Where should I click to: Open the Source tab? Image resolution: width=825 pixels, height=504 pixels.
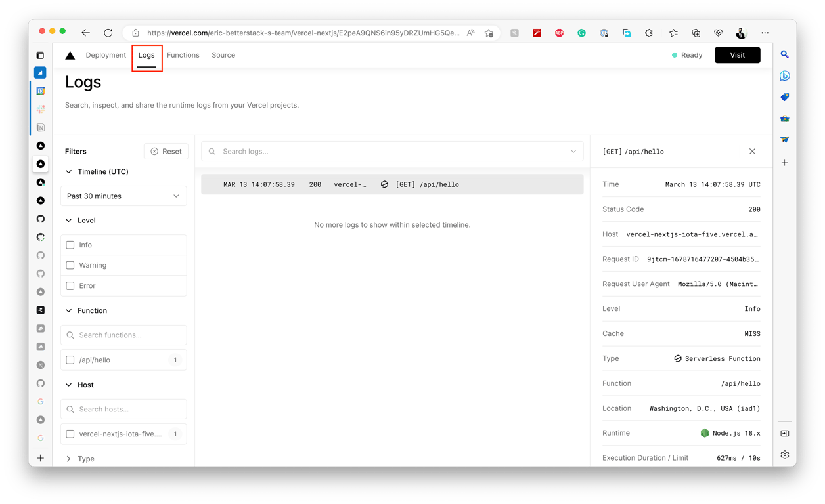coord(223,56)
